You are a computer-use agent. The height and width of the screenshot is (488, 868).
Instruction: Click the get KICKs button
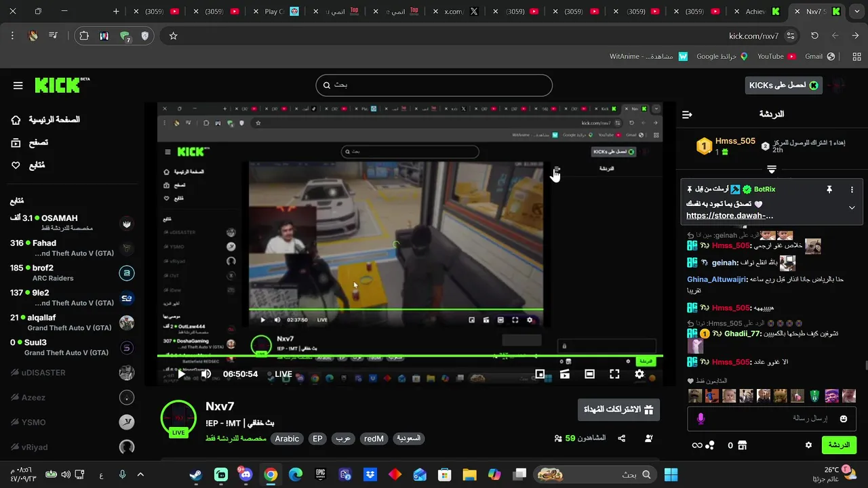tap(783, 85)
